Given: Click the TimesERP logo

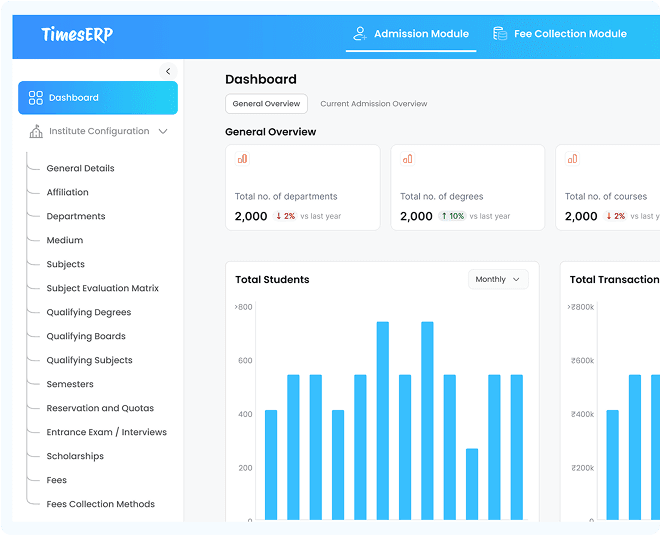Looking at the screenshot, I should point(77,35).
